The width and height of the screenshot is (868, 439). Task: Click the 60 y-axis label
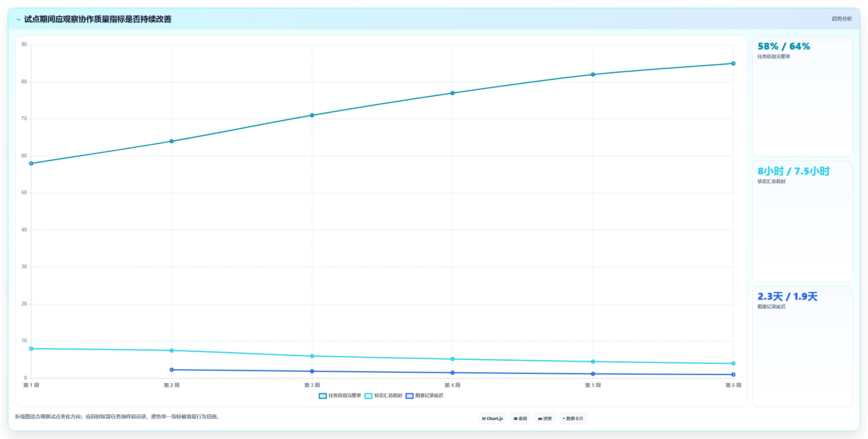tap(24, 156)
